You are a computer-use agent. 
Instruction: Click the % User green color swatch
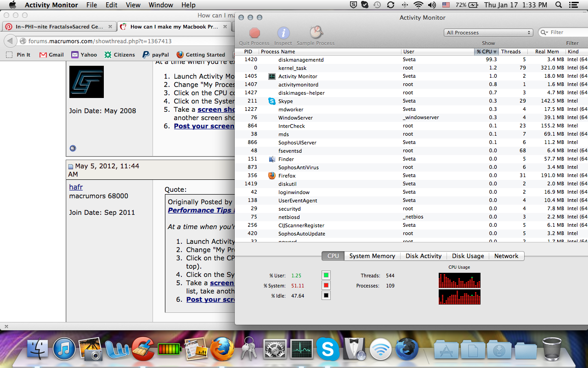click(326, 275)
